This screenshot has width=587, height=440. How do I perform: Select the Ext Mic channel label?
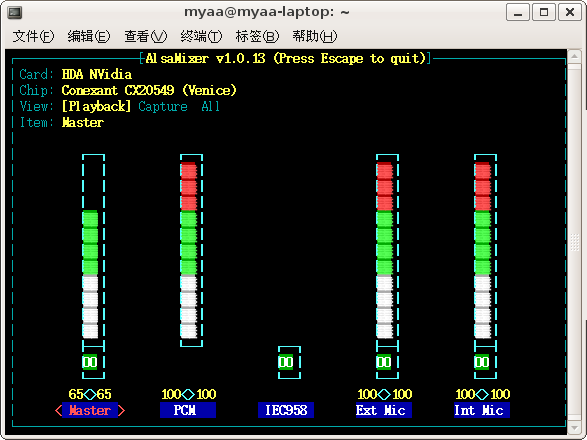coord(384,410)
